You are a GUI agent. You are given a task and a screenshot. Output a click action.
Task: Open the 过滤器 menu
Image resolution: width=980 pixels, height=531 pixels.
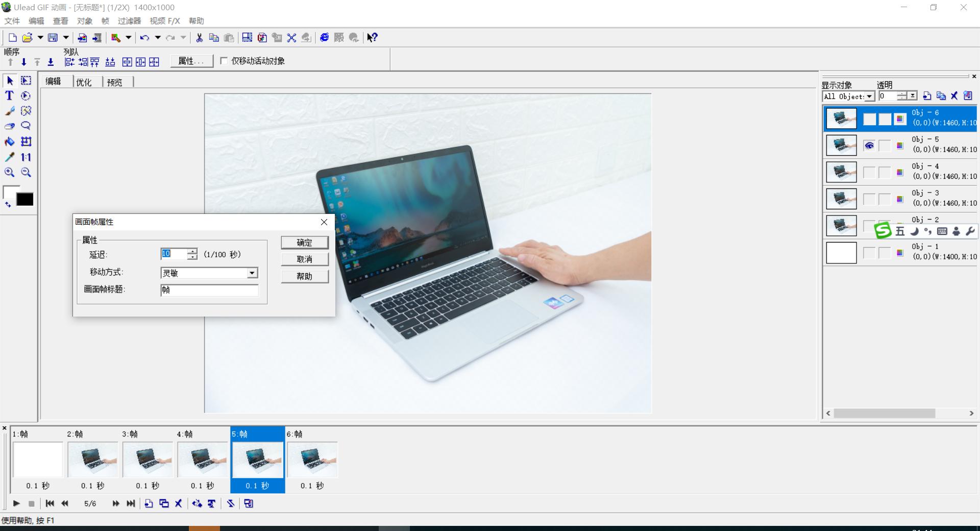click(129, 21)
